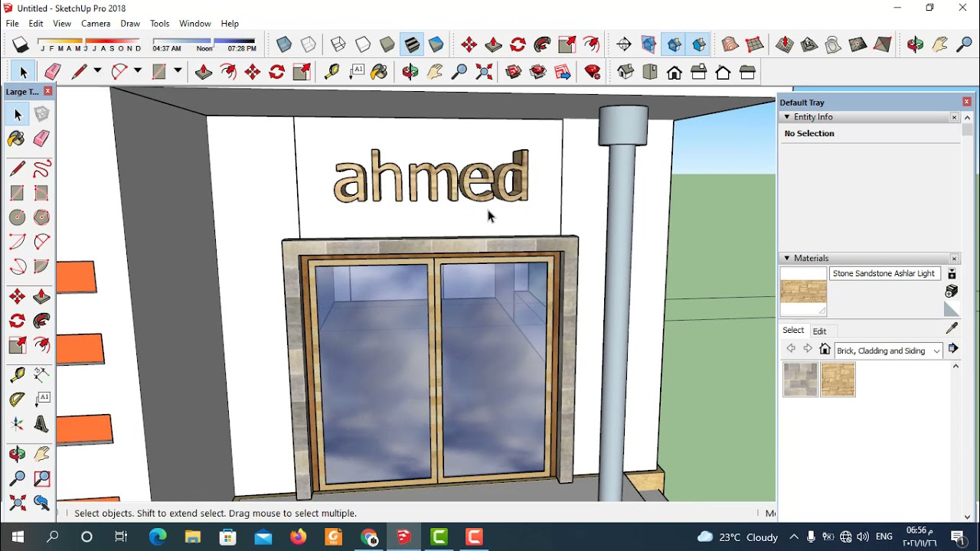Viewport: 980px width, 551px height.
Task: Enable Wireframe face style
Action: (338, 44)
